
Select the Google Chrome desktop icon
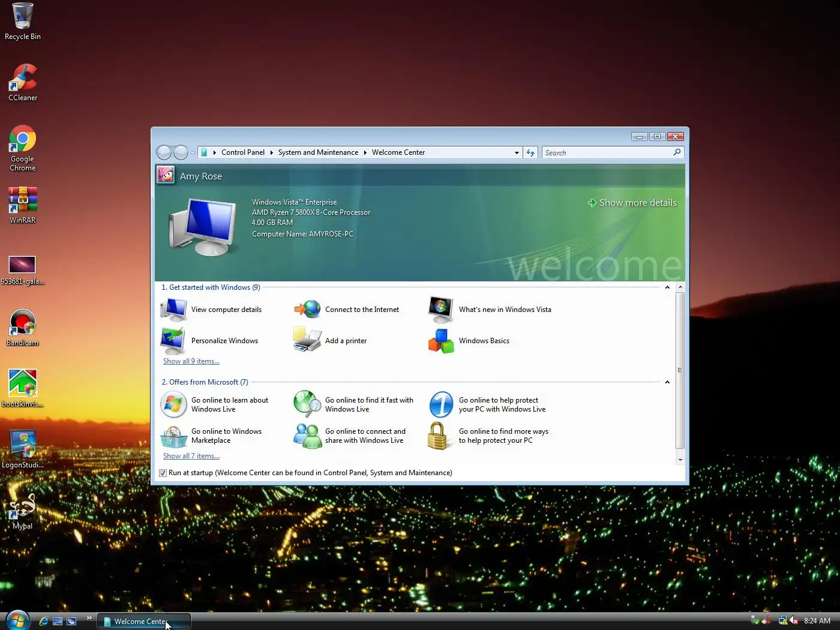point(23,148)
